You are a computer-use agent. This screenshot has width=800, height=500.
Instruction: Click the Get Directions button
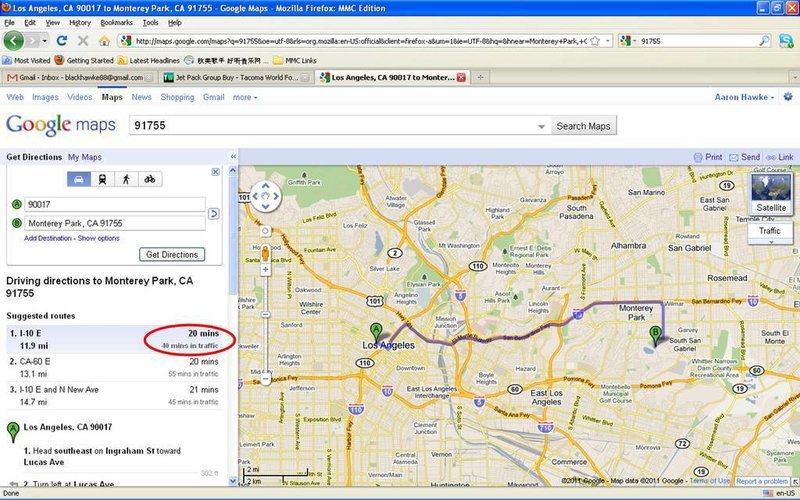(x=172, y=254)
